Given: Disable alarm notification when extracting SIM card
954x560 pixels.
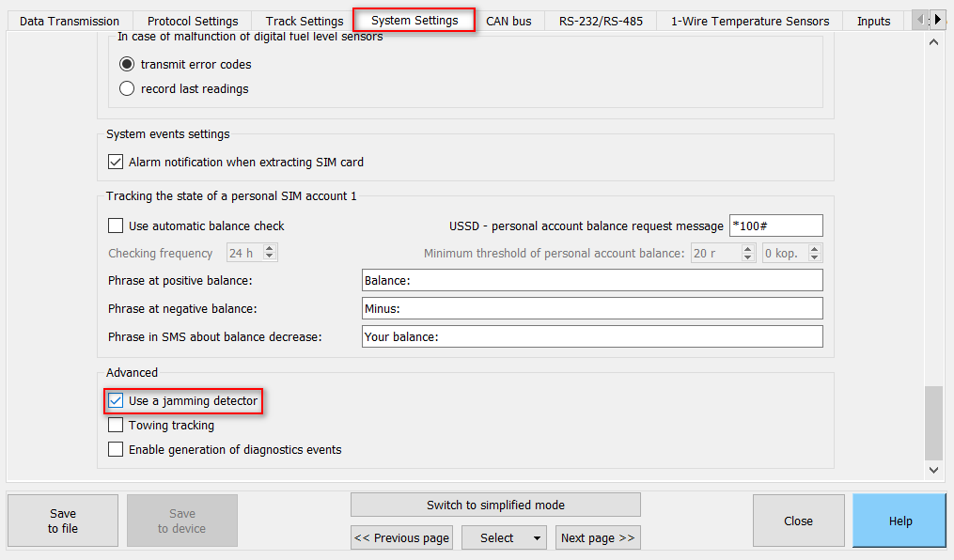Looking at the screenshot, I should pyautogui.click(x=116, y=163).
